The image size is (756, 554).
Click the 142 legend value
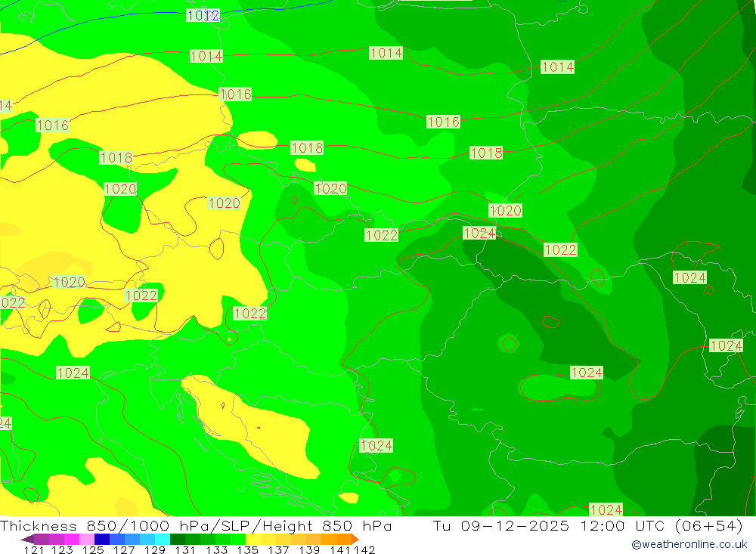tap(364, 549)
